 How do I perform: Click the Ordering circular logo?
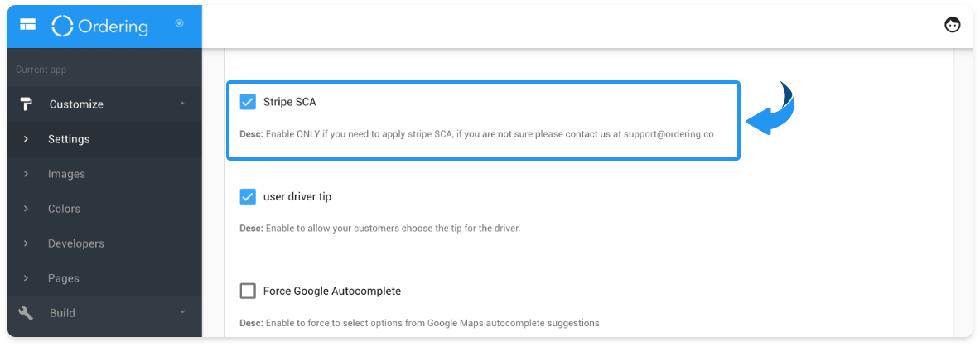[x=62, y=26]
